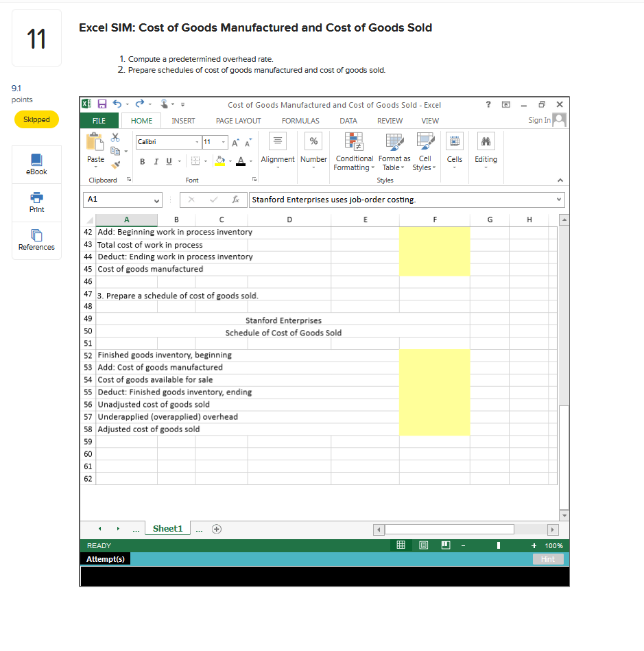Click the horizontal scrollbar right arrow
Image resolution: width=644 pixels, height=651 pixels.
coord(553,530)
